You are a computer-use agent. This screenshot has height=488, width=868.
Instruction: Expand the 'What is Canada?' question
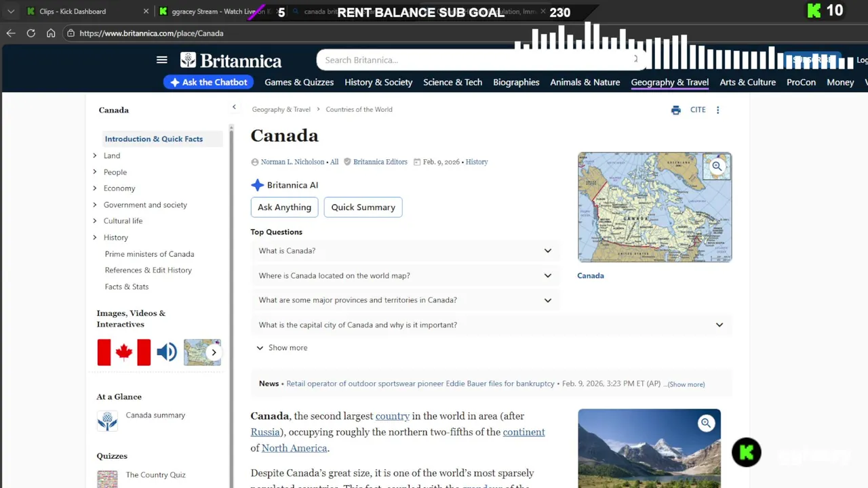(x=405, y=251)
